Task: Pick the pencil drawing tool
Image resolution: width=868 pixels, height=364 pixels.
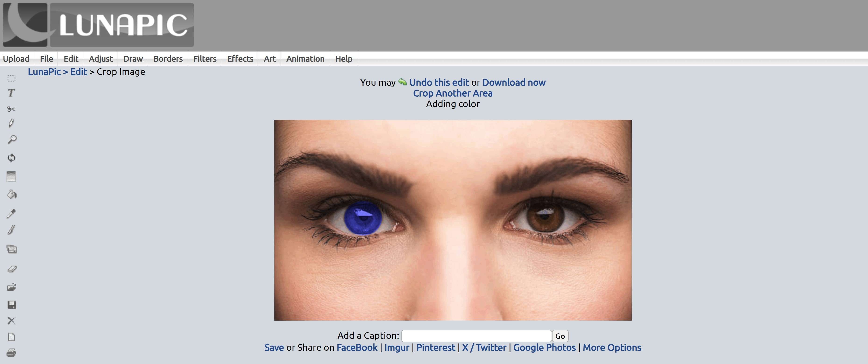Action: (11, 123)
